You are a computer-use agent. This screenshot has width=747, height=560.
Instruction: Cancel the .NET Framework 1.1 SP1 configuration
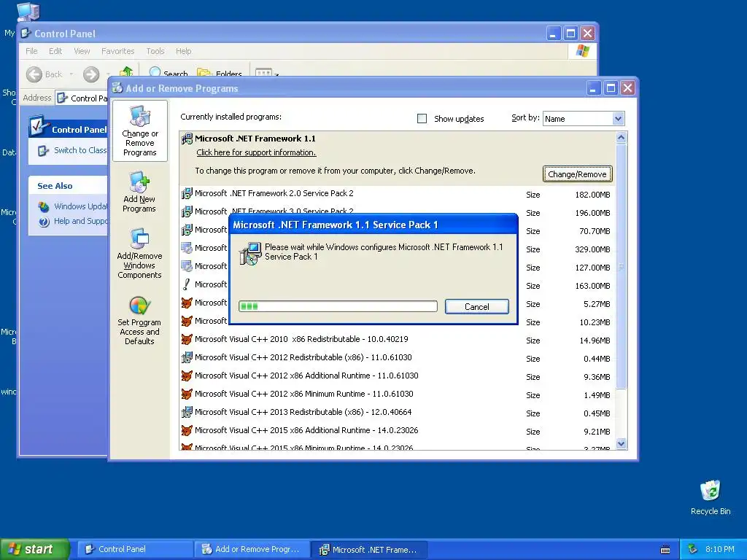coord(477,307)
